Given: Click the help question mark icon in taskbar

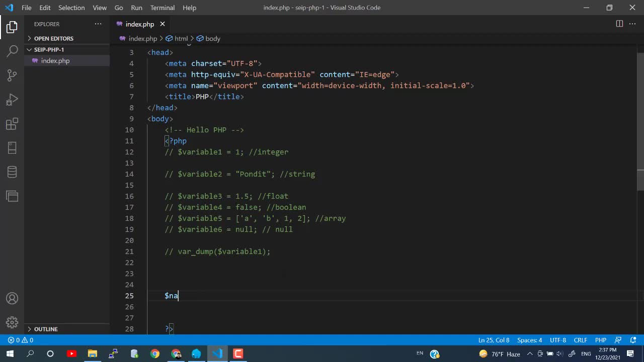Looking at the screenshot, I should coord(435,354).
